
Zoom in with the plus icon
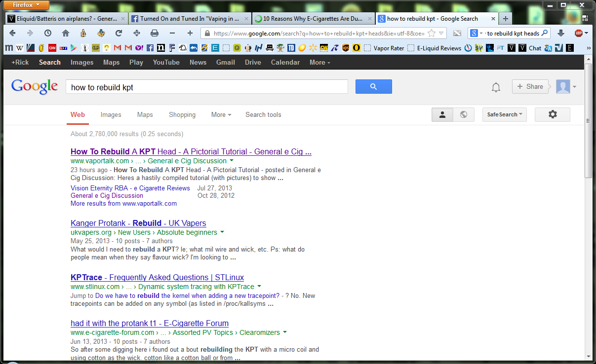[x=190, y=33]
